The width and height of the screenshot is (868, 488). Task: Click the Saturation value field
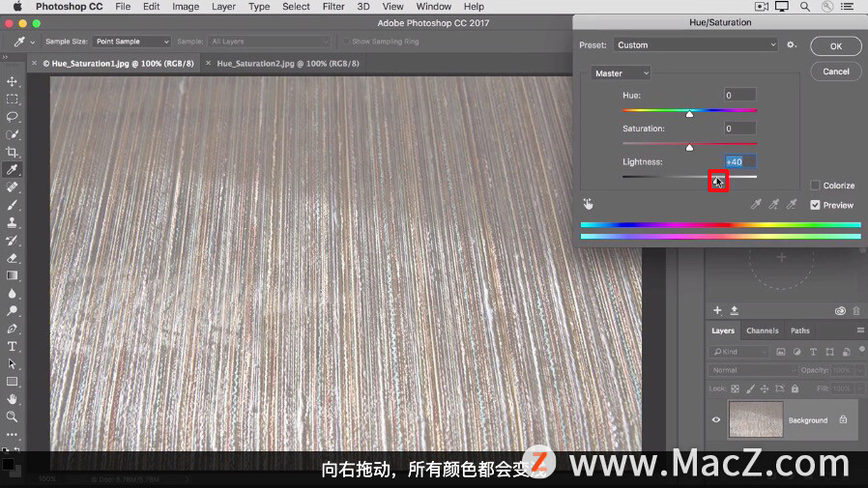(x=740, y=129)
